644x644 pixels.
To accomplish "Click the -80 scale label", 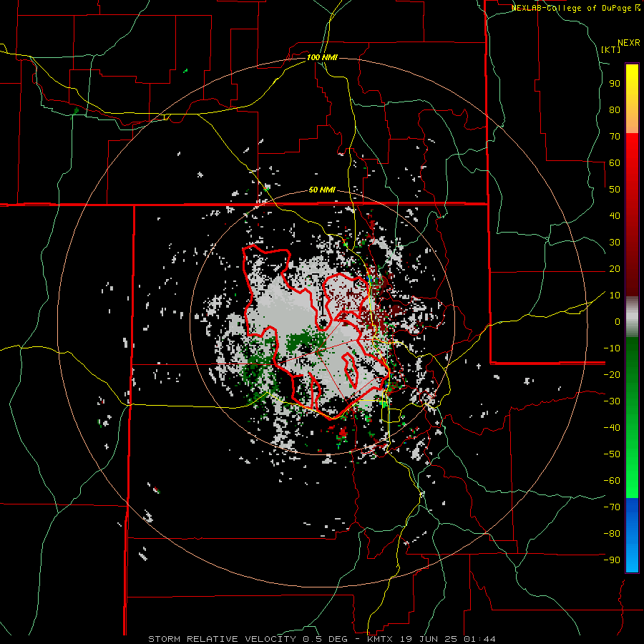I will coord(612,534).
